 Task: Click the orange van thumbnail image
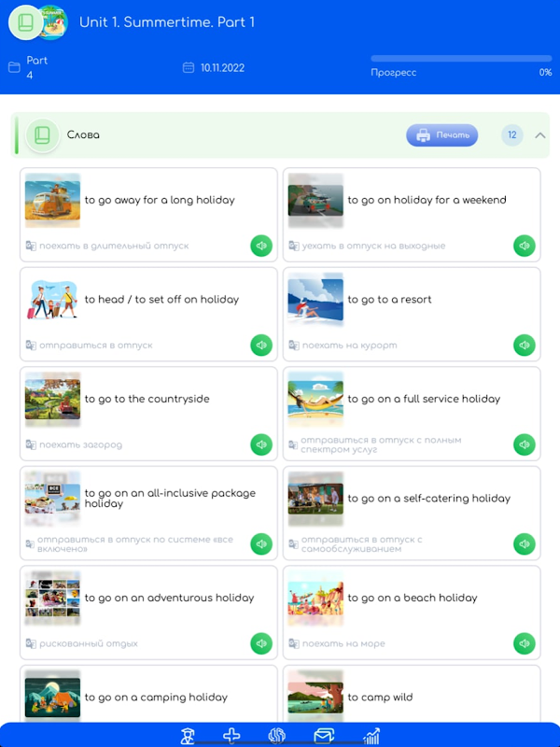tap(52, 200)
